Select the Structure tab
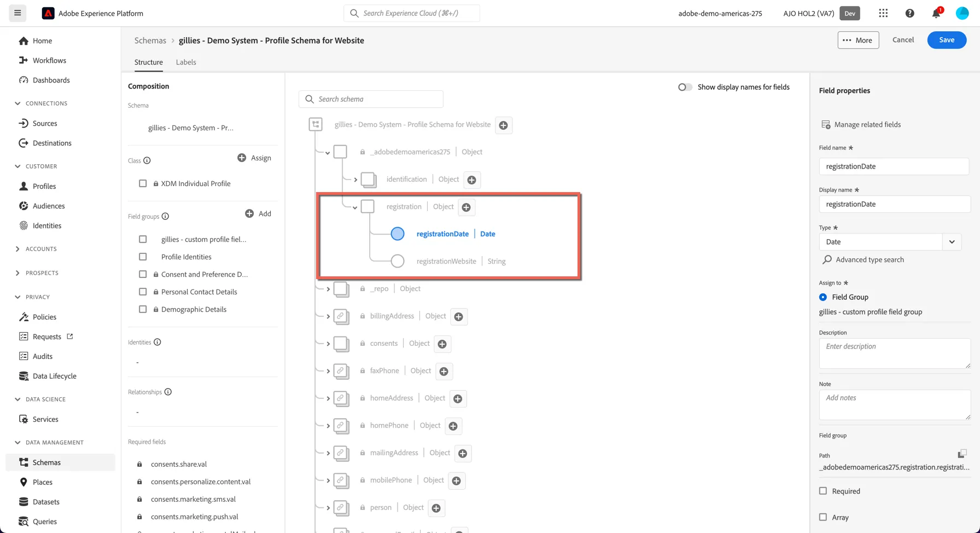 pyautogui.click(x=149, y=62)
